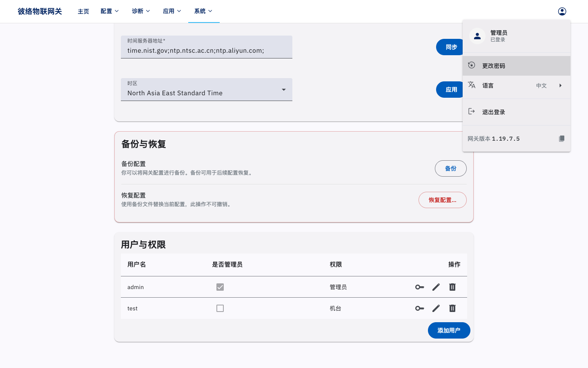This screenshot has width=588, height=368.
Task: Select 退出登录 to log out
Action: click(517, 112)
